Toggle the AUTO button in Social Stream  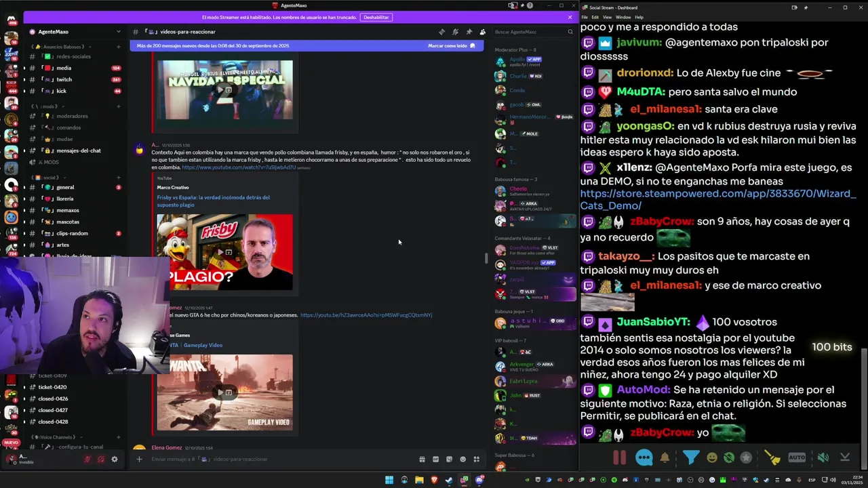pos(797,457)
